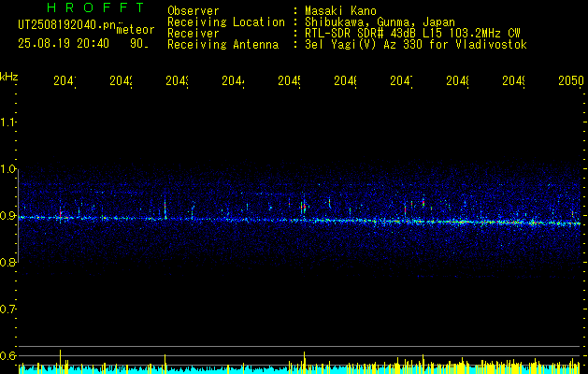Screen dimensions: 588x374
Task: Click the '90' value beside the date
Action: pos(138,44)
